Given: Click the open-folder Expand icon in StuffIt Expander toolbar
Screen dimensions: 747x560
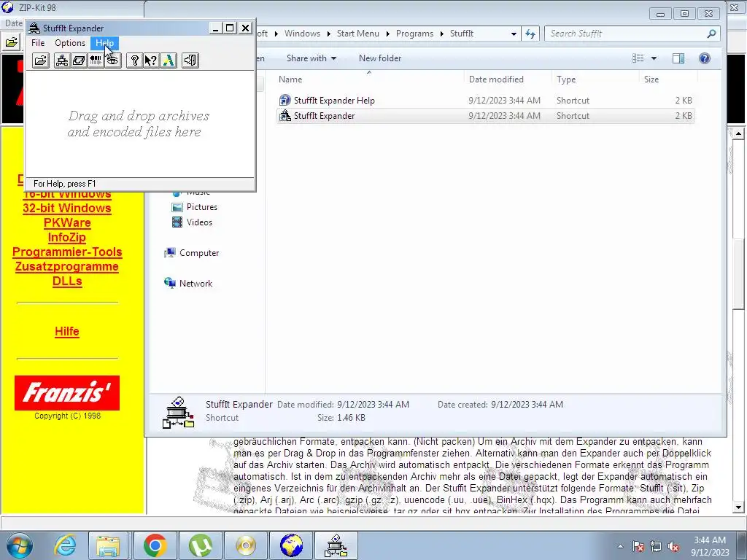Looking at the screenshot, I should click(41, 61).
